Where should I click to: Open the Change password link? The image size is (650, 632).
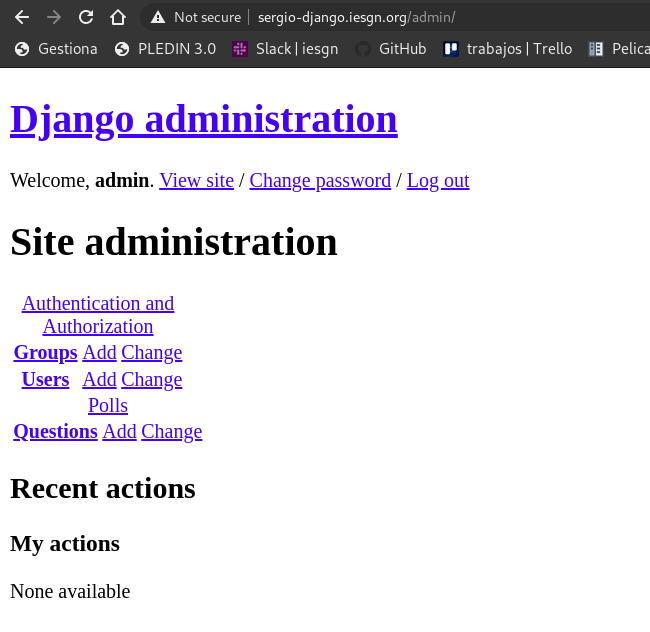pyautogui.click(x=320, y=181)
